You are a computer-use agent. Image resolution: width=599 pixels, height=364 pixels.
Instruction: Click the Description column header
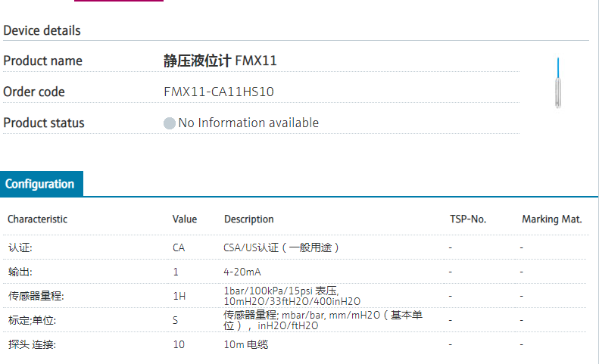tap(249, 219)
